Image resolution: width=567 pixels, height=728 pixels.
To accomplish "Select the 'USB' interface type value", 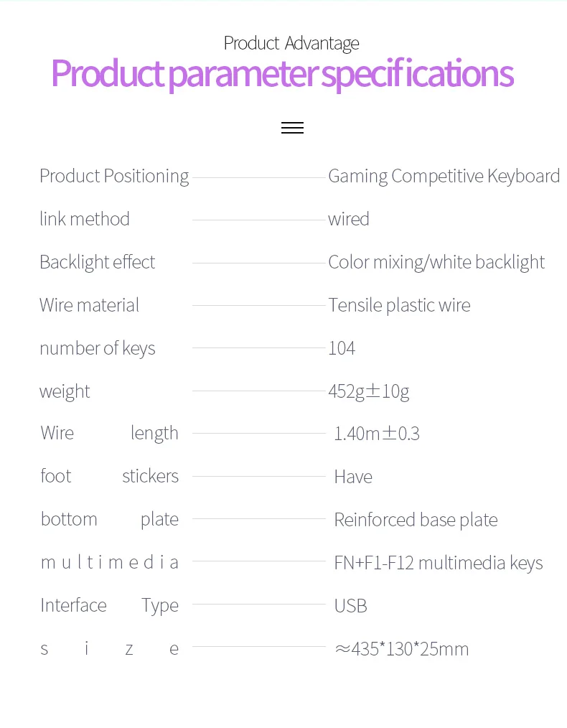I will (x=350, y=606).
